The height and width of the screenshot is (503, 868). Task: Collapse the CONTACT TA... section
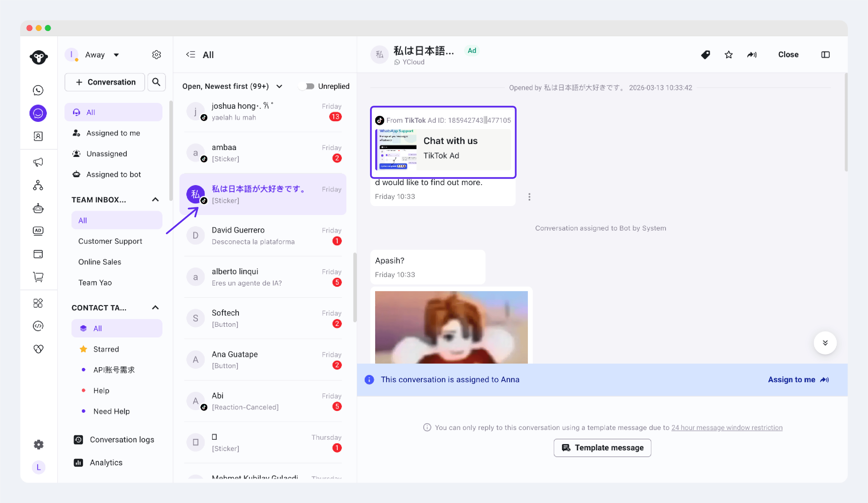[x=155, y=308]
